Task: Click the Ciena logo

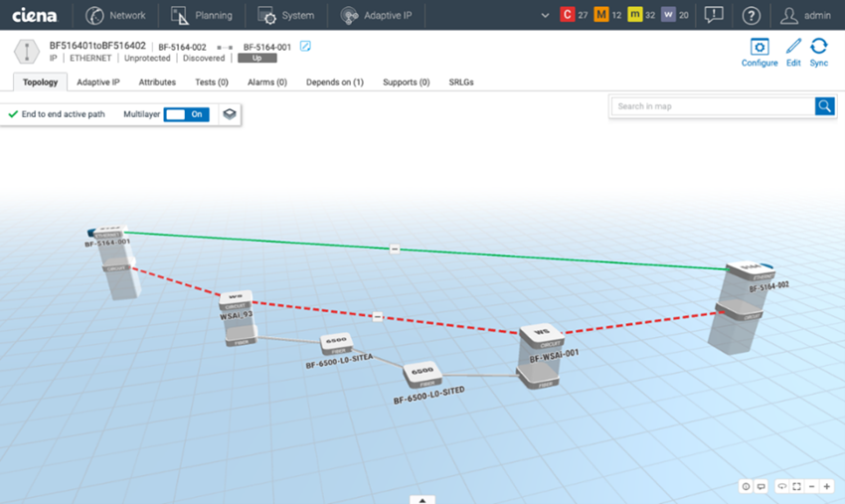Action: click(x=35, y=15)
